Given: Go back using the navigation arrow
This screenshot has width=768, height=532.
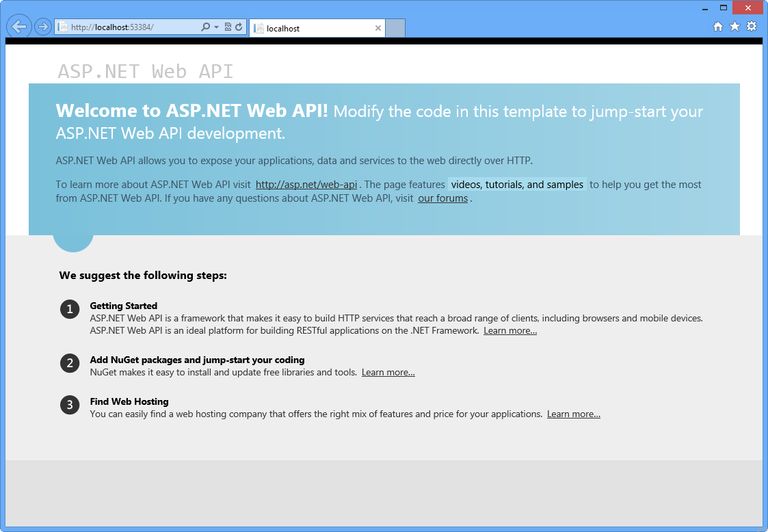Looking at the screenshot, I should [18, 26].
